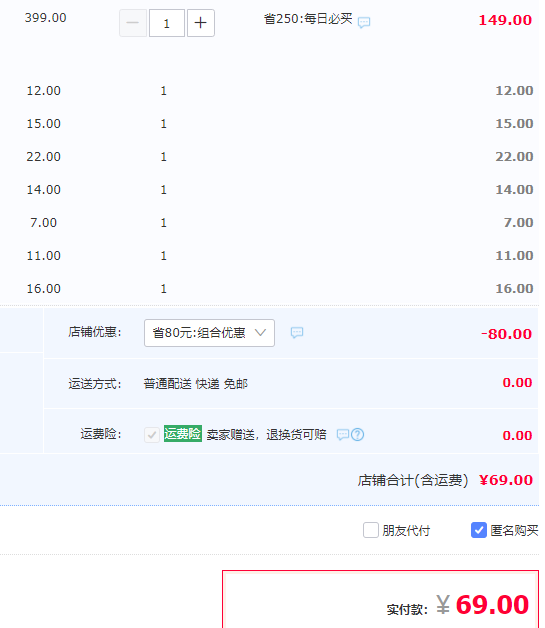The width and height of the screenshot is (545, 628).
Task: Uncheck the 匿名购买 checkbox
Action: pyautogui.click(x=479, y=530)
